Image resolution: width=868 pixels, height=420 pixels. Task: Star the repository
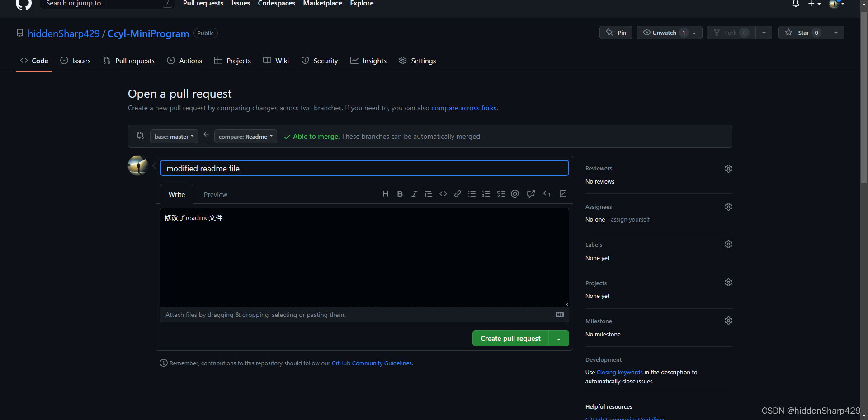click(x=803, y=33)
